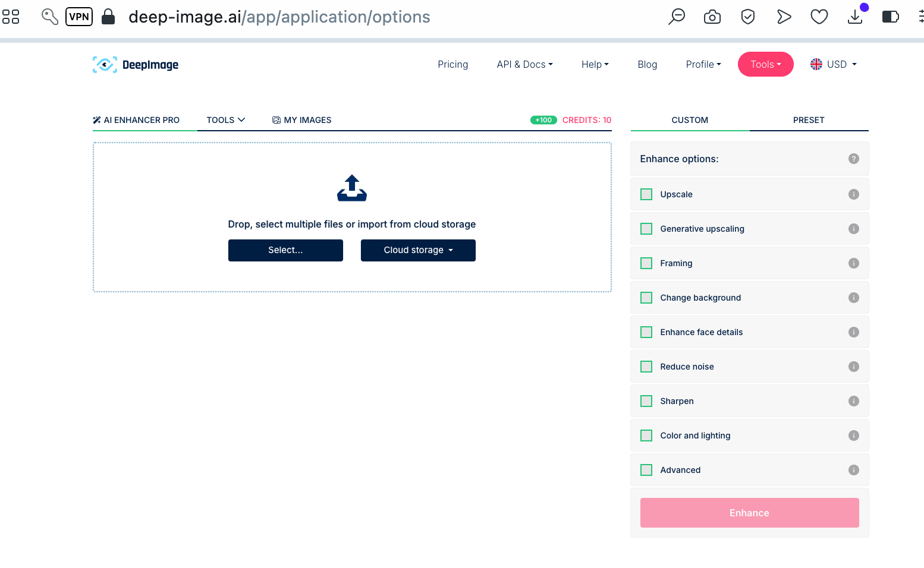This screenshot has width=924, height=568.
Task: Open the MY IMAGES tab
Action: tap(301, 120)
